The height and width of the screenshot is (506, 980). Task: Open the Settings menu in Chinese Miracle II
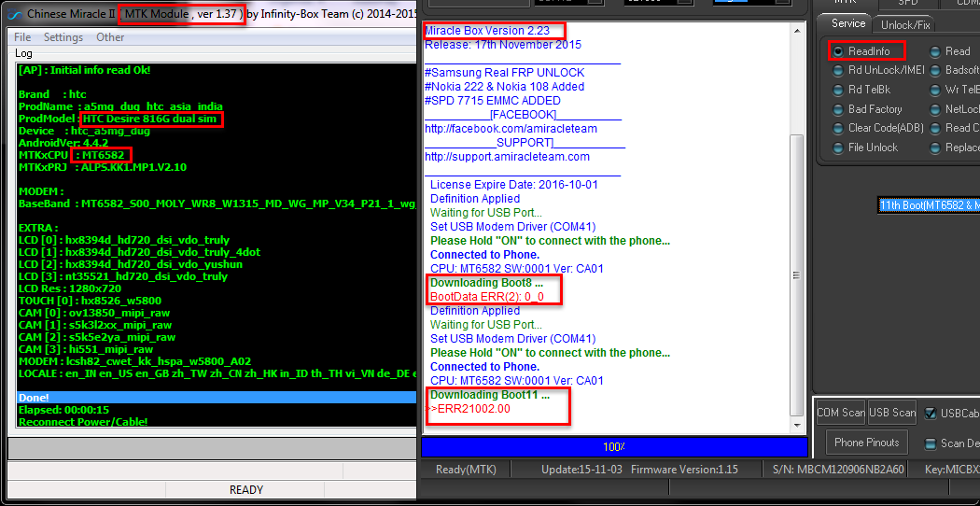click(63, 37)
